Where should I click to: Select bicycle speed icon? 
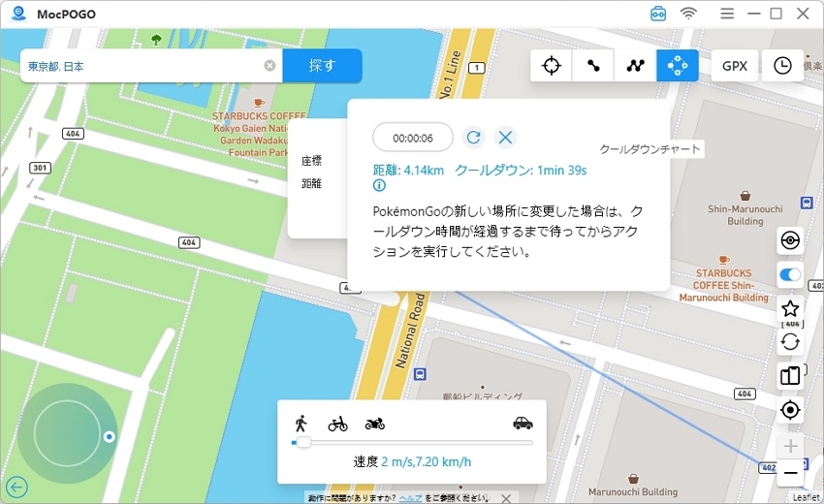[338, 424]
